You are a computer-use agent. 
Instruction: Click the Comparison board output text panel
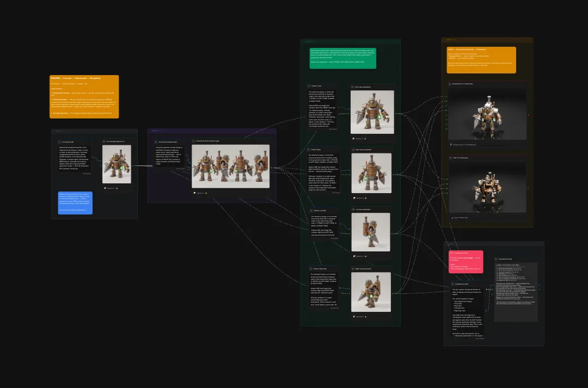pyautogui.click(x=516, y=292)
